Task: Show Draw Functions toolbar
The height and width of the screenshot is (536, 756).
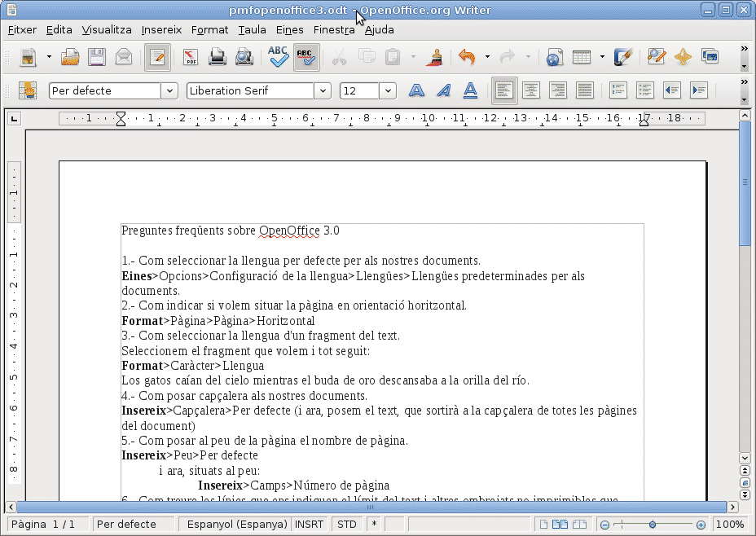Action: click(623, 57)
